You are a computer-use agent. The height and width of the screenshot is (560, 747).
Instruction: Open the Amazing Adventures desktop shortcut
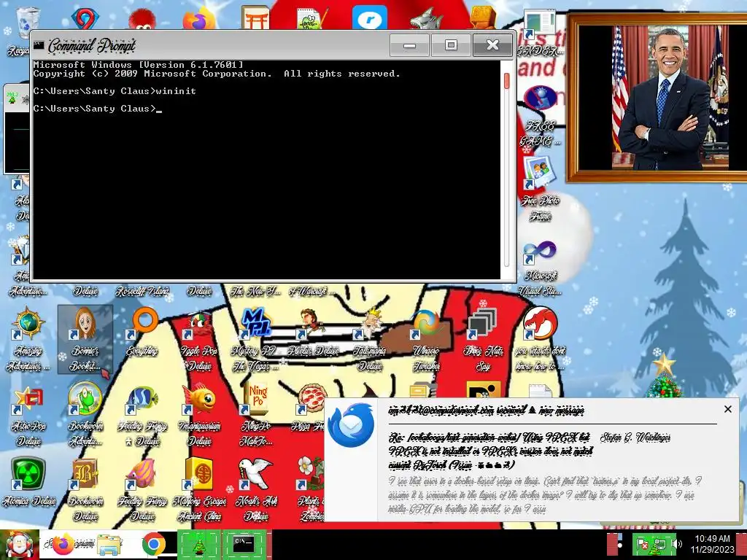tap(28, 338)
